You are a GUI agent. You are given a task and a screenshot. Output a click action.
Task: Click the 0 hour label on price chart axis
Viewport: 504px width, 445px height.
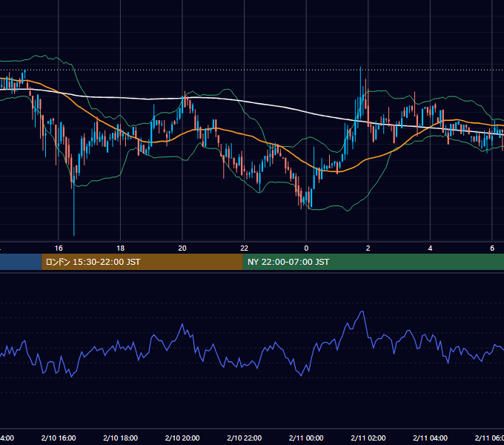306,248
